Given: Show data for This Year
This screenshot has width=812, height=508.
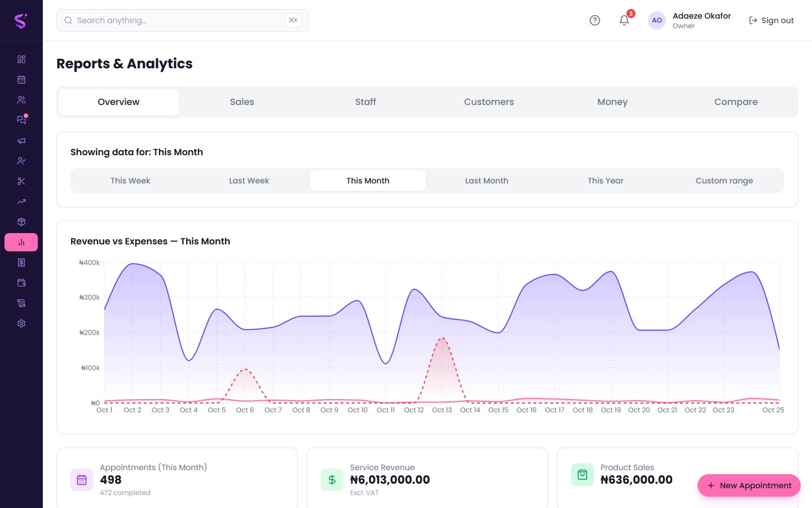Looking at the screenshot, I should point(606,181).
